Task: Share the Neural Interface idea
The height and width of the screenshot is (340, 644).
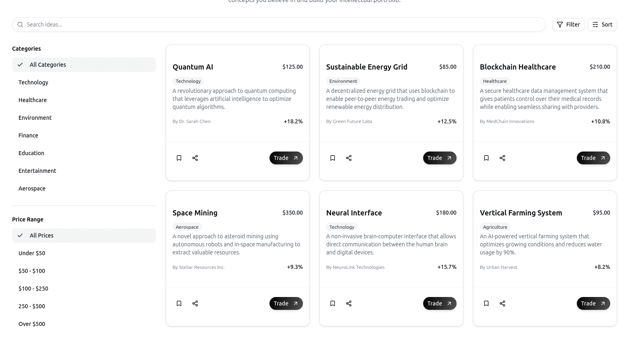Action: coord(349,303)
